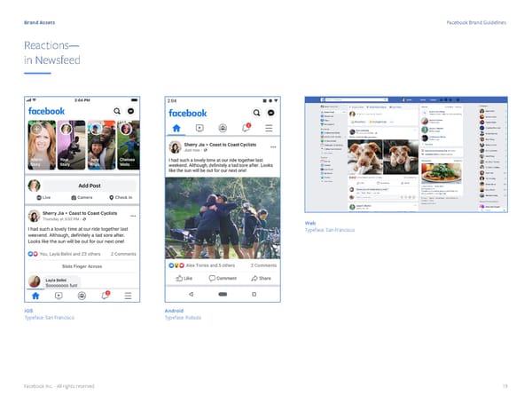Open three-dot options on Android Sherry Jia post
The height and width of the screenshot is (411, 532).
click(273, 147)
